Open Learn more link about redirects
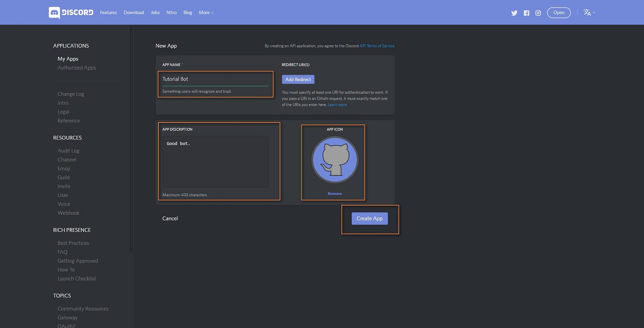 [337, 105]
